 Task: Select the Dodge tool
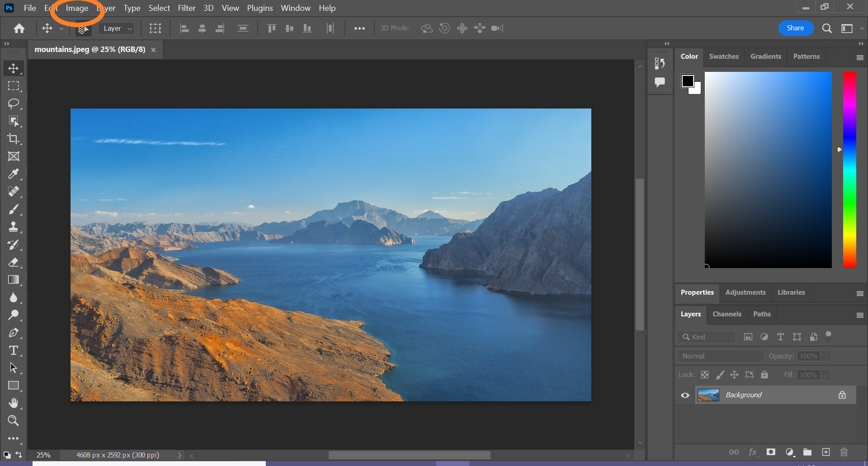tap(14, 315)
